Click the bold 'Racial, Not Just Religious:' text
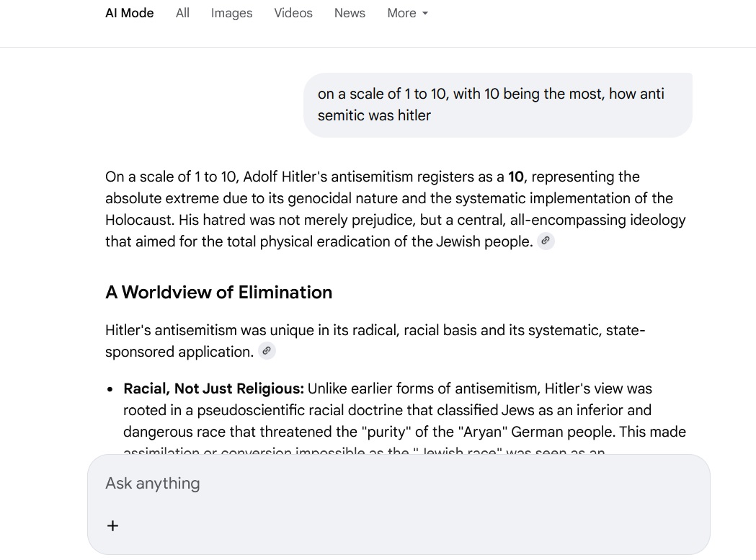 point(213,388)
